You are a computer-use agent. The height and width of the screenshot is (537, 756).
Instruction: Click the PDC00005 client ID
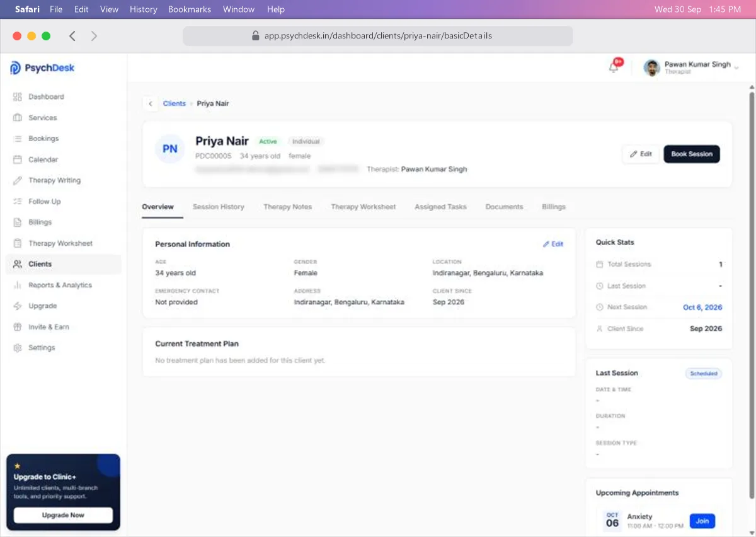[x=214, y=156]
